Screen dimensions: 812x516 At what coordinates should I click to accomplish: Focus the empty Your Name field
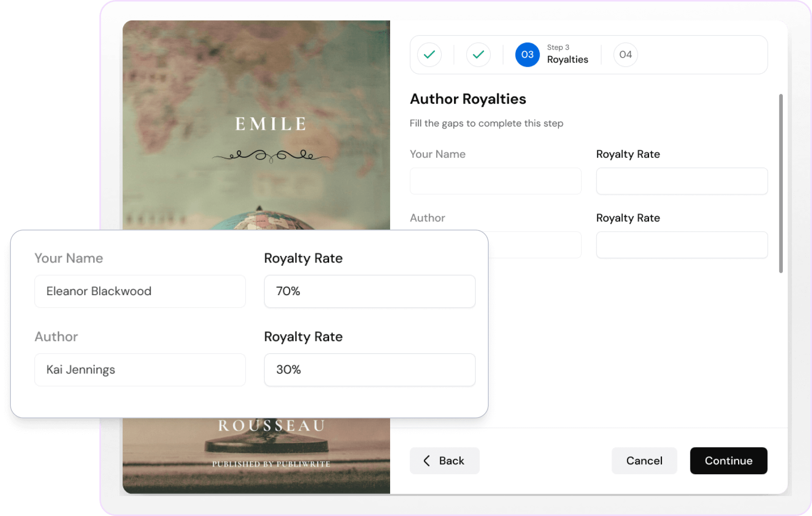(495, 181)
